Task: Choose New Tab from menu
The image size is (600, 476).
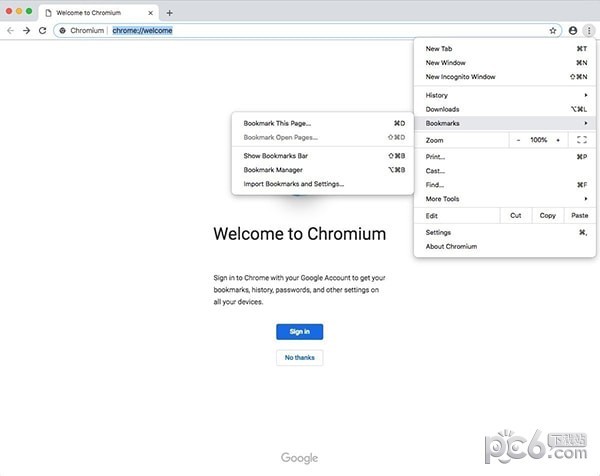Action: (x=505, y=49)
